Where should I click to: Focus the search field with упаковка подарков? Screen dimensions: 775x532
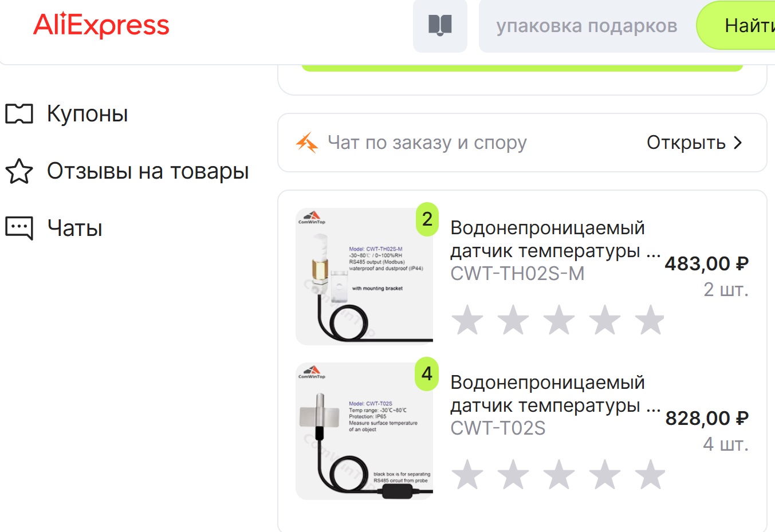pos(587,26)
